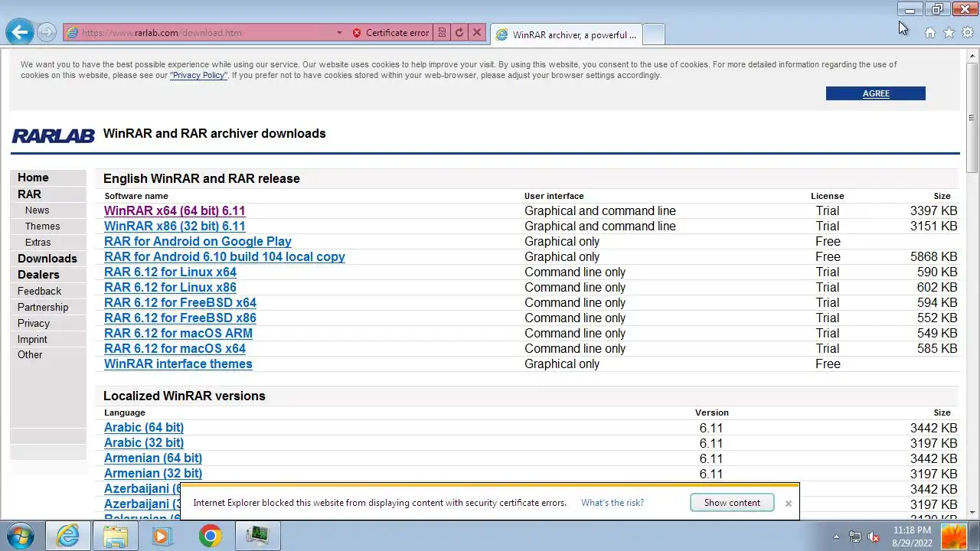Image resolution: width=980 pixels, height=551 pixels.
Task: Open a new blank tab
Action: 653,34
